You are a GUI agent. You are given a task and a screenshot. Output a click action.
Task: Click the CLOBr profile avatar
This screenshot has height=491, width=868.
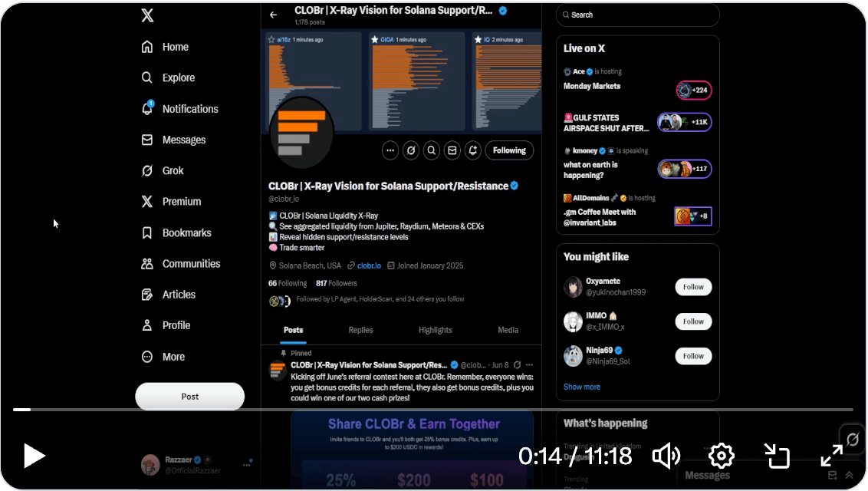(x=301, y=133)
